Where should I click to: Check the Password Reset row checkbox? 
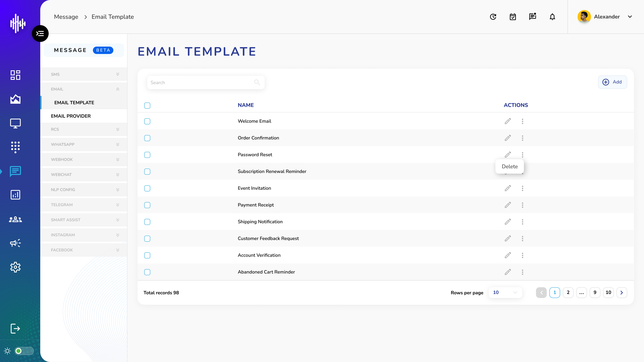tap(147, 155)
